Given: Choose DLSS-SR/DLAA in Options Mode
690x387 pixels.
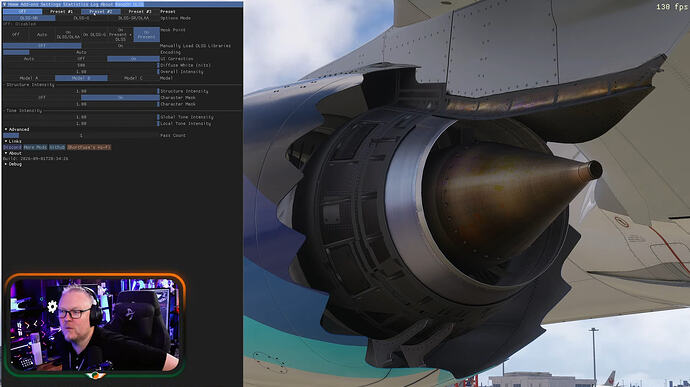Looking at the screenshot, I should 133,18.
